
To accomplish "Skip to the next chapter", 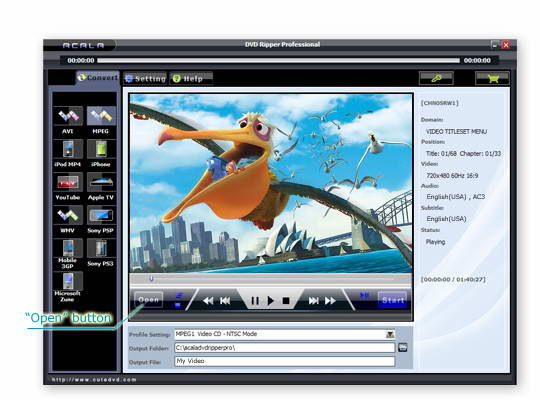I will pos(313,301).
